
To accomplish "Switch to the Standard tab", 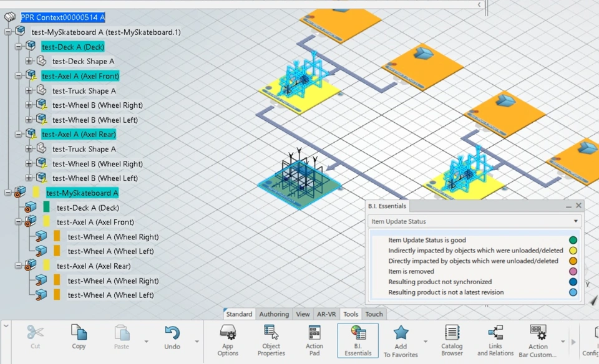I will (x=239, y=314).
